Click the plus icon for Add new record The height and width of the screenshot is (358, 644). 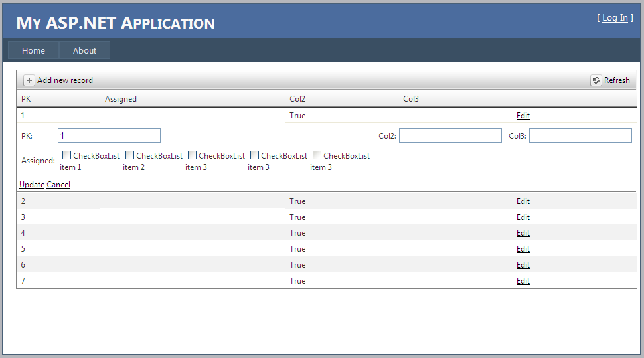[29, 80]
